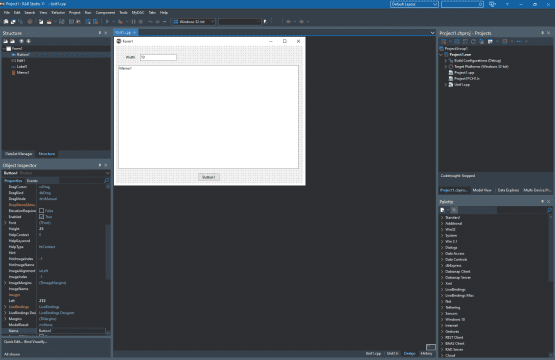Screen dimensions: 555x360
Task: Open the Data Explorer tab
Action: coord(508,190)
